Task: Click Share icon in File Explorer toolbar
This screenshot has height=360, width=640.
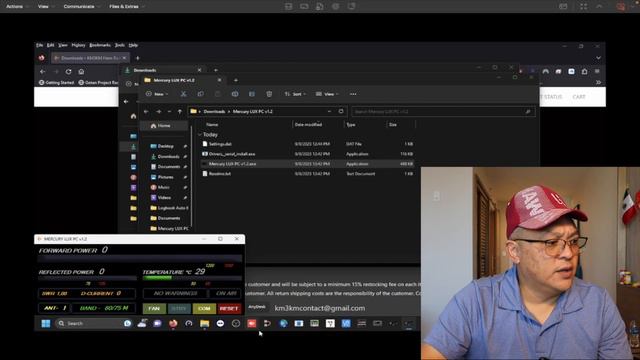Action: [x=252, y=94]
